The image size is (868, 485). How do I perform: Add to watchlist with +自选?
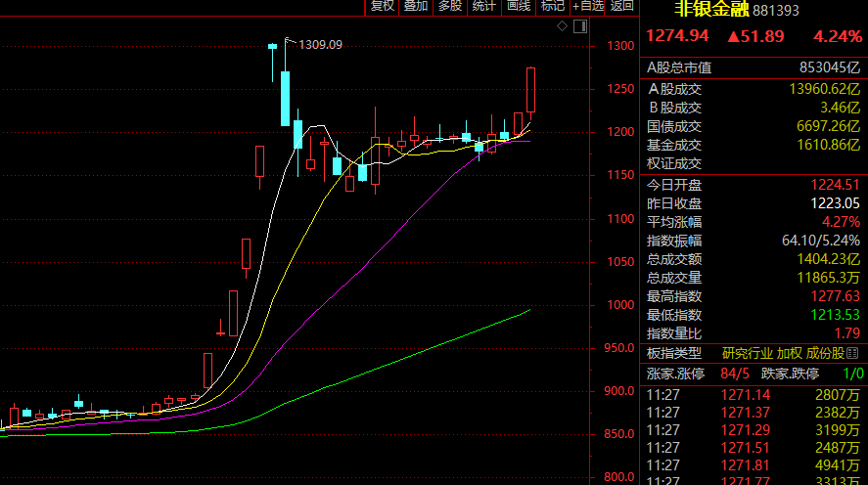(587, 6)
